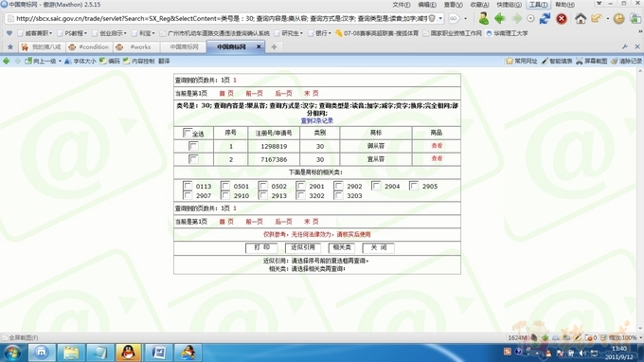The height and width of the screenshot is (362, 644).
Task: Click 屏幕截图 scissors tool
Action: click(591, 62)
